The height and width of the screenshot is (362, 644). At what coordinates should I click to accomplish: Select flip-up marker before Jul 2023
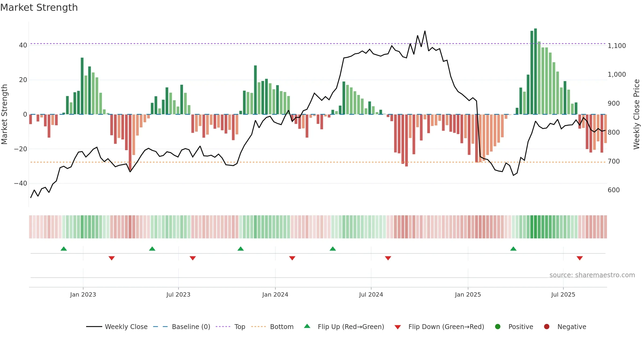[152, 249]
